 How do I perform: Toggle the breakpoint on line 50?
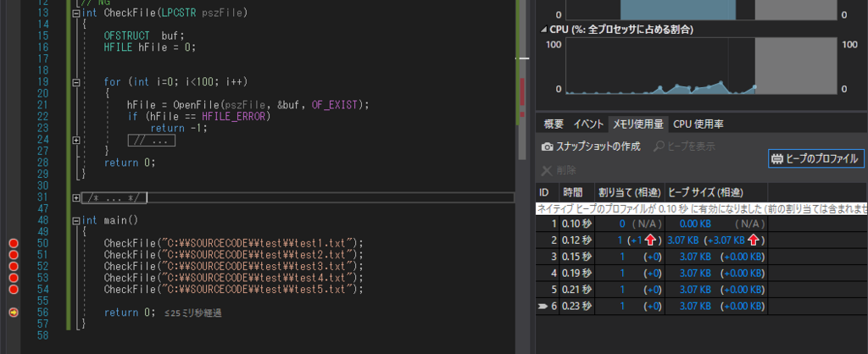point(14,243)
